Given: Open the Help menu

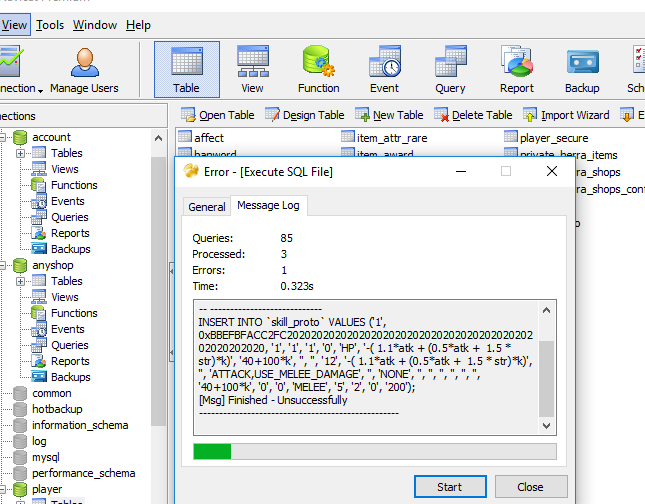Looking at the screenshot, I should [x=138, y=25].
